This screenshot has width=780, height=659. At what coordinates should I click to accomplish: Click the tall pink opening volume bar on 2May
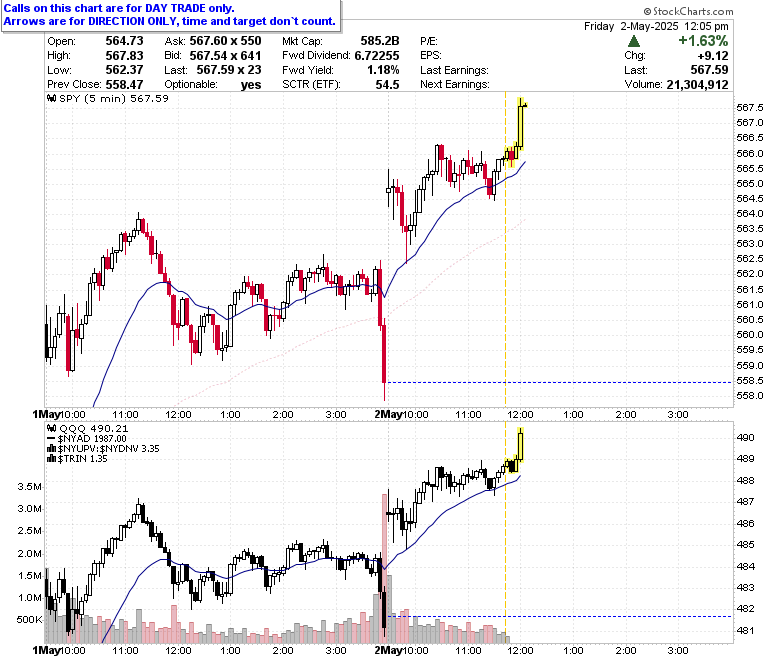pos(384,568)
